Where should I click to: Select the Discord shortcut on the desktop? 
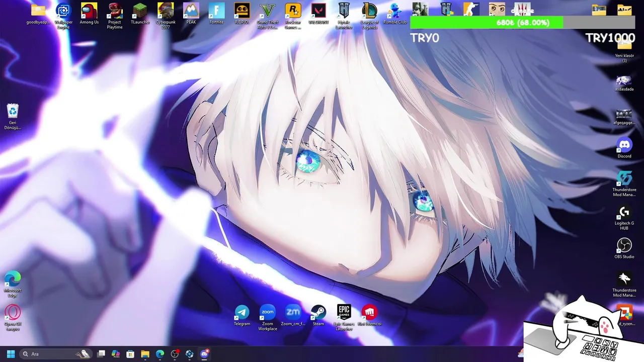click(x=624, y=145)
